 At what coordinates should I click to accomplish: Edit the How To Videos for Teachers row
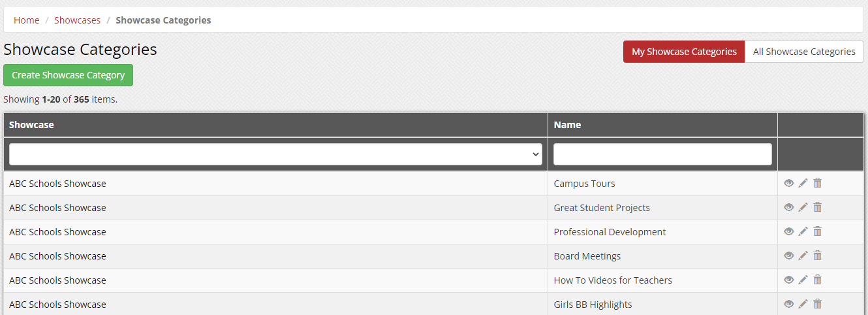(x=803, y=280)
